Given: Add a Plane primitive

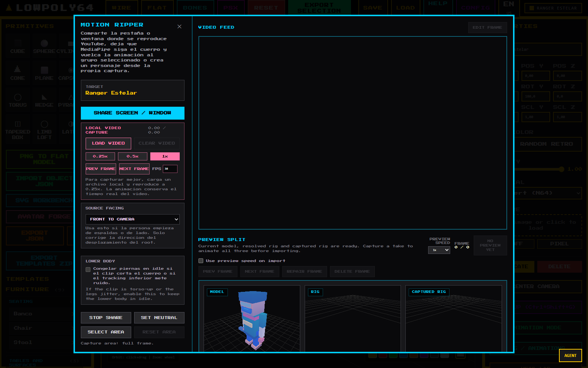Looking at the screenshot, I should (x=44, y=74).
